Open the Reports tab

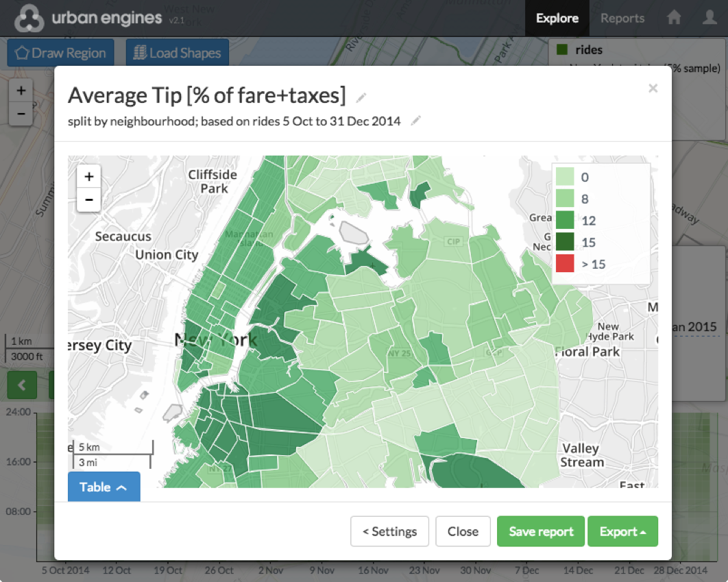click(622, 19)
